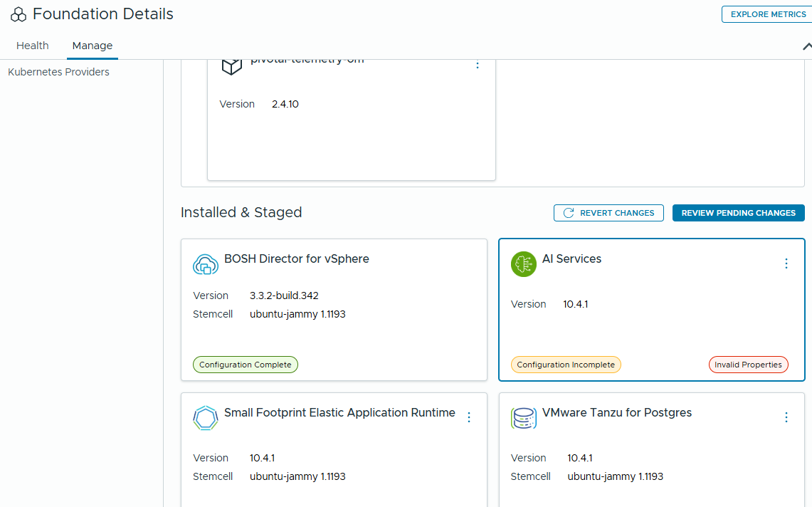This screenshot has width=812, height=507.
Task: Click the Configuration Incomplete badge
Action: [566, 365]
